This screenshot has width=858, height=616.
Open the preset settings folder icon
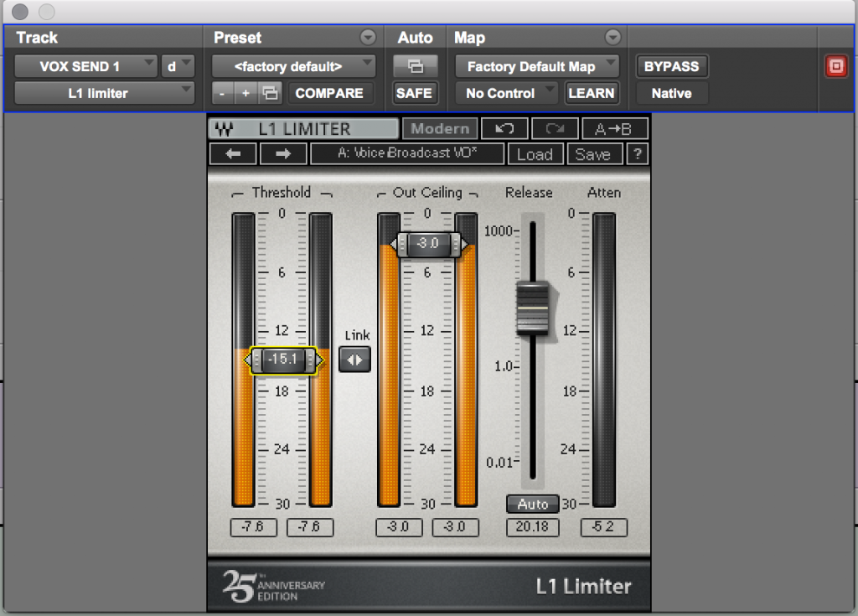pos(271,93)
